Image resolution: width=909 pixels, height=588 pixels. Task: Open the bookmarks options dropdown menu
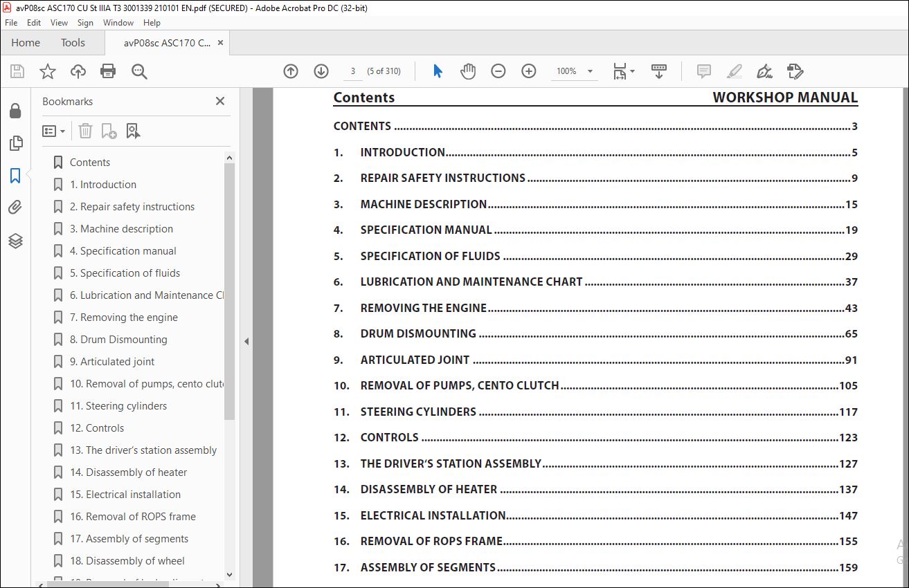tap(53, 131)
